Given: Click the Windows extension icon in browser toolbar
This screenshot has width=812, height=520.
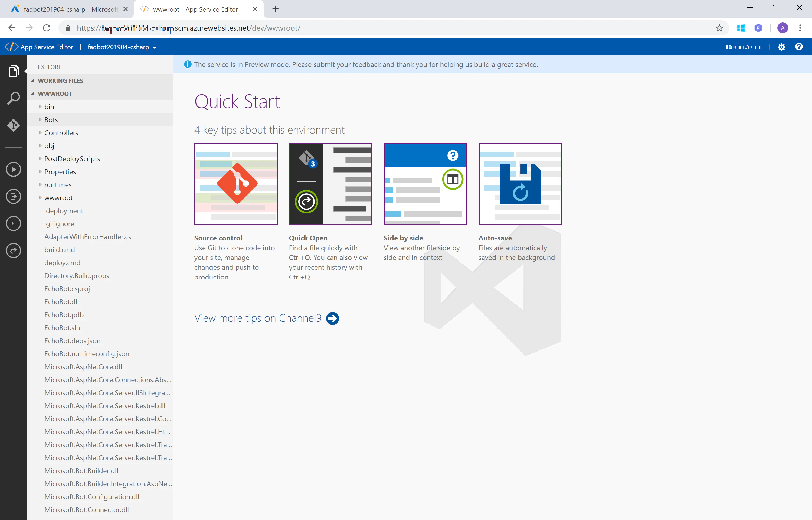Looking at the screenshot, I should coord(741,28).
